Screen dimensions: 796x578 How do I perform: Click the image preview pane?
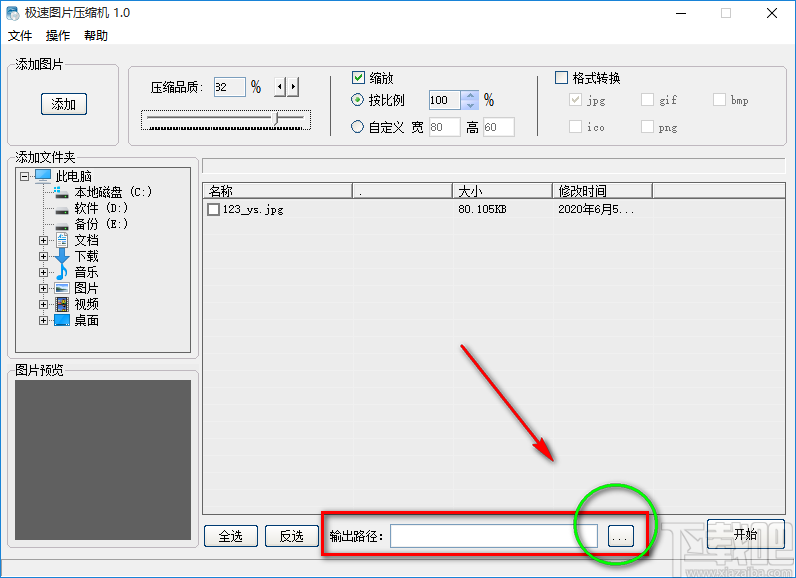103,460
